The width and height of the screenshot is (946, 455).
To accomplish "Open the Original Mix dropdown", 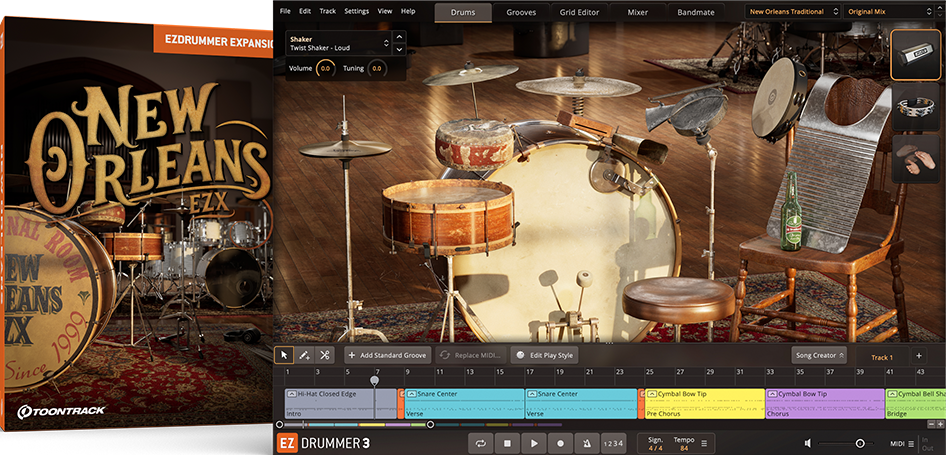I will click(x=887, y=12).
